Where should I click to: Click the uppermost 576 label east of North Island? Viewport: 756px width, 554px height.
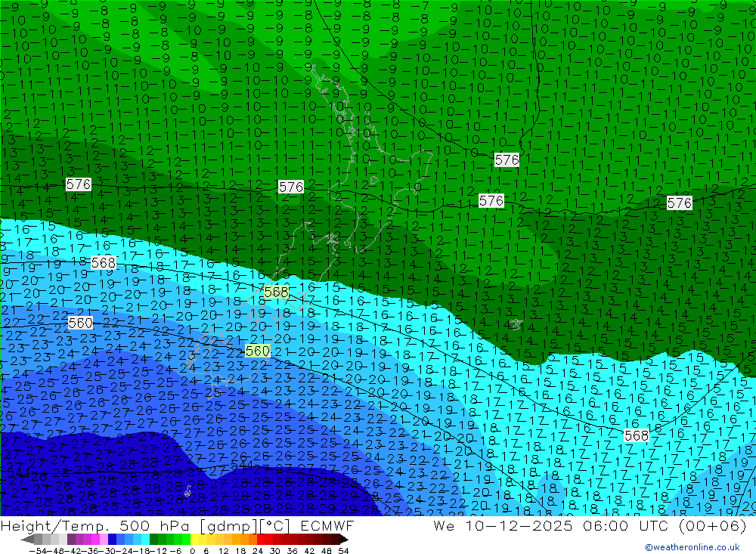click(507, 159)
